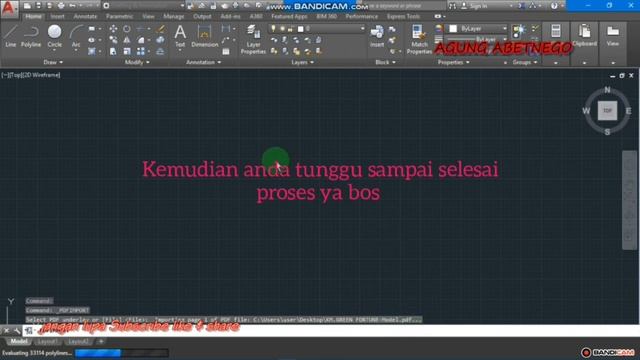Use the Offset tool
The image size is (640, 360).
point(160,51)
